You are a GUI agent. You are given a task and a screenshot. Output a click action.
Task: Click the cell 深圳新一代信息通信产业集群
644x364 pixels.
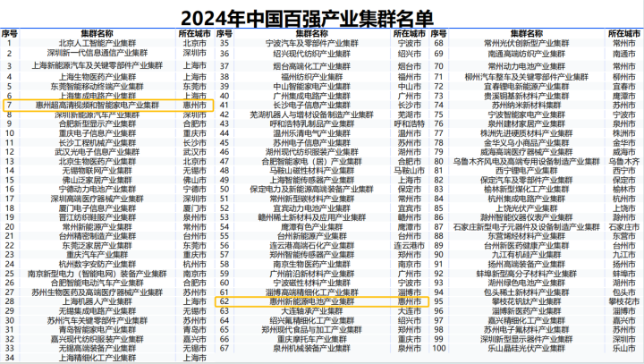click(x=97, y=53)
